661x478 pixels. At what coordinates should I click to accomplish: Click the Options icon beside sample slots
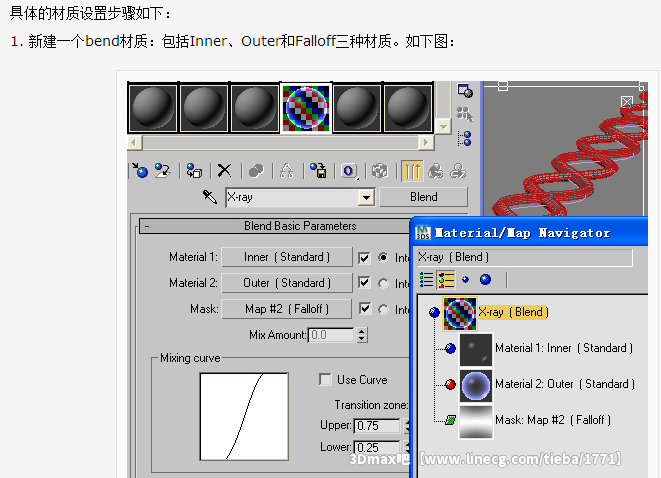[x=465, y=91]
